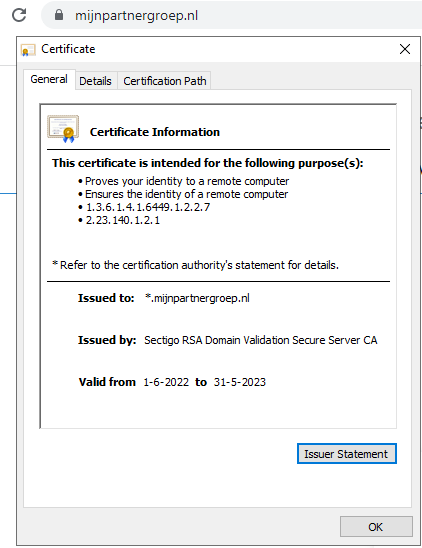
Task: Confirm the dialog with the OK button
Action: click(x=376, y=527)
